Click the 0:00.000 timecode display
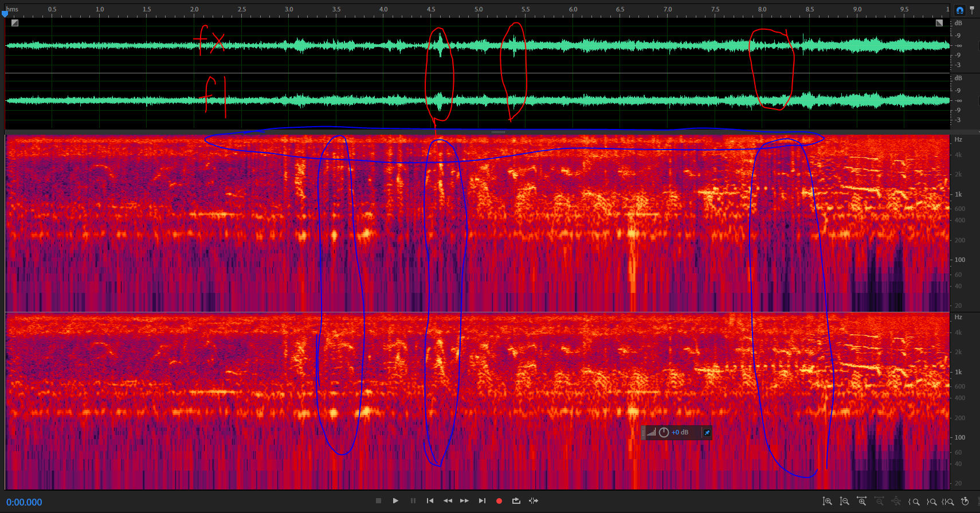 pos(24,502)
